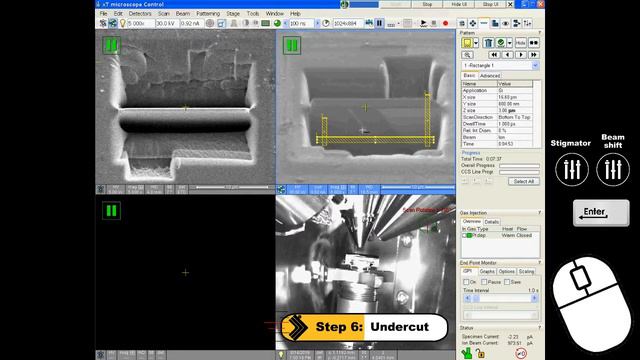Click the red record button in toolbar
The width and height of the screenshot is (640, 360).
445,23
